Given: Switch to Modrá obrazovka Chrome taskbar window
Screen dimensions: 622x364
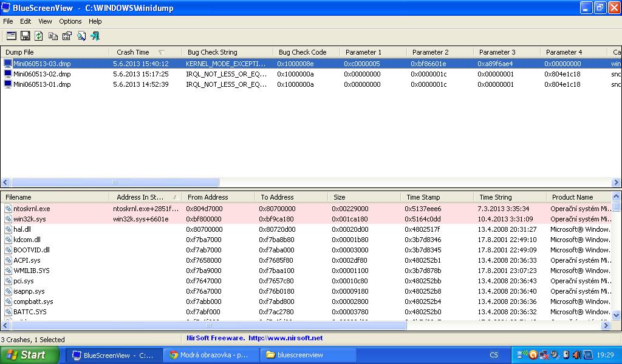Looking at the screenshot, I should tap(211, 355).
